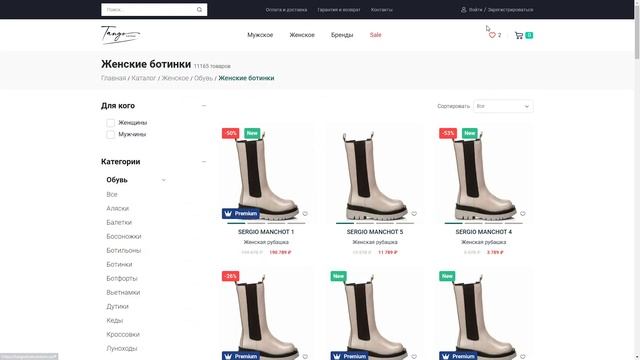Click the cart item count badge
The height and width of the screenshot is (360, 640).
click(529, 35)
